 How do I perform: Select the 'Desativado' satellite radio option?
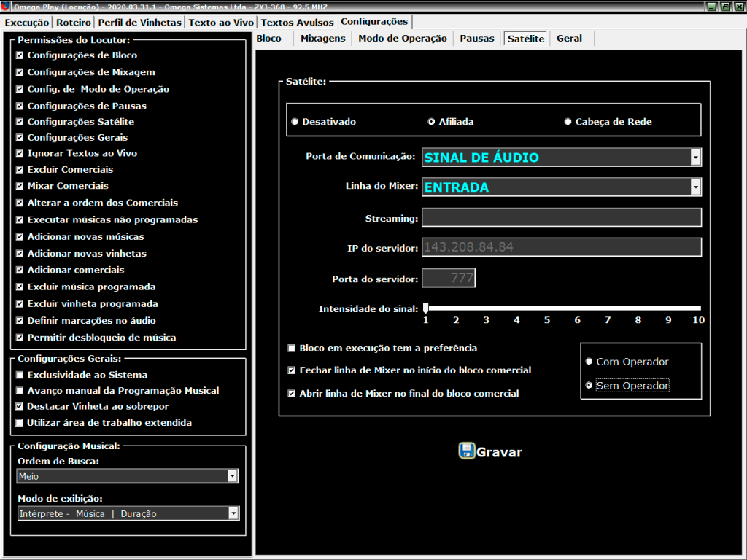(295, 122)
